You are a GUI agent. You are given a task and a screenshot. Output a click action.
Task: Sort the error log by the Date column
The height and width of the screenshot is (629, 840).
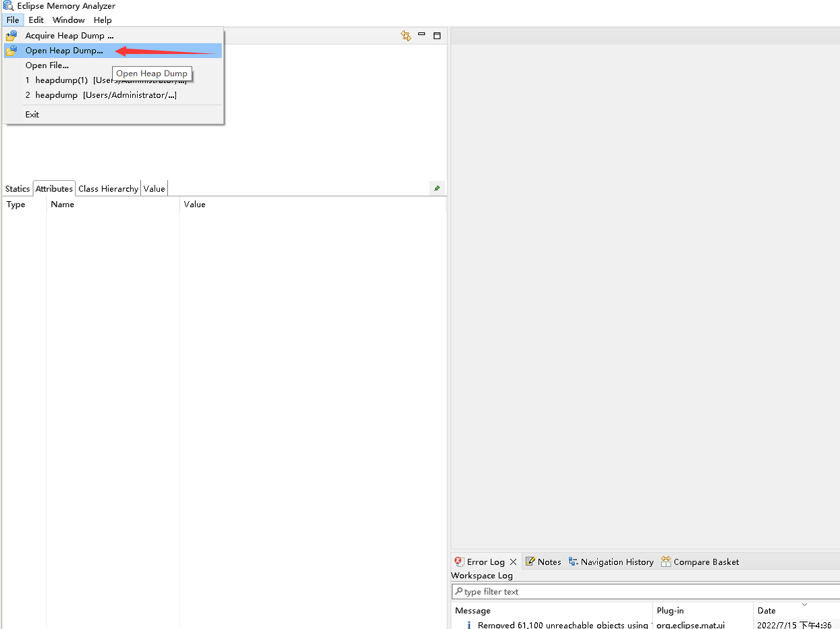(x=797, y=611)
